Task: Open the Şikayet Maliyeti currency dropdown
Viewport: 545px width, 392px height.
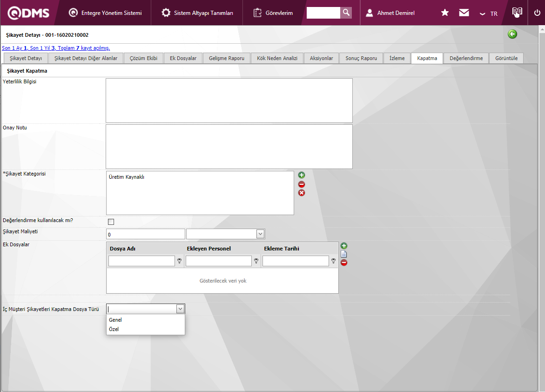Action: click(260, 234)
